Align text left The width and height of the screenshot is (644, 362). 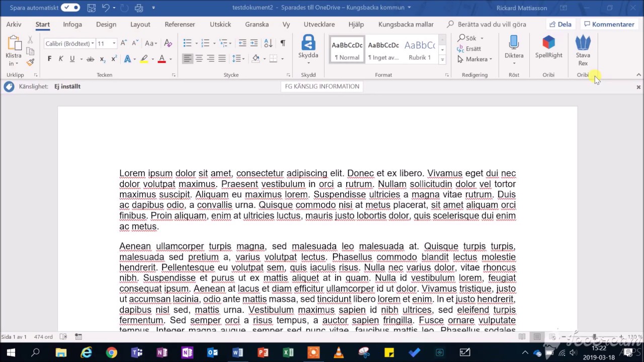[x=187, y=59]
